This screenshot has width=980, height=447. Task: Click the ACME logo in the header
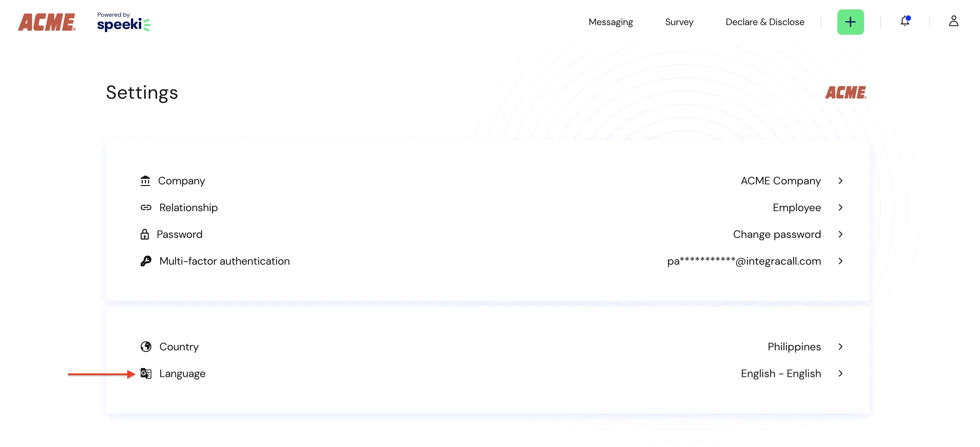47,22
